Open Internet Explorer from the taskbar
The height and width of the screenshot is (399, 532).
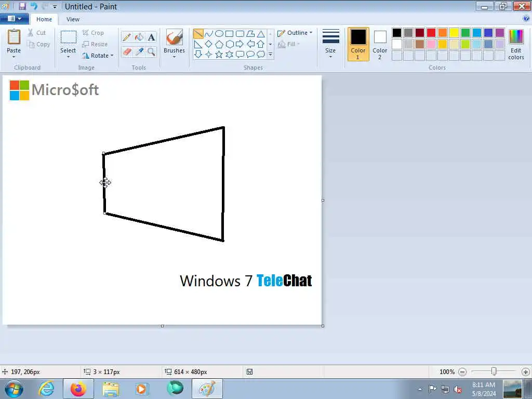[46, 389]
